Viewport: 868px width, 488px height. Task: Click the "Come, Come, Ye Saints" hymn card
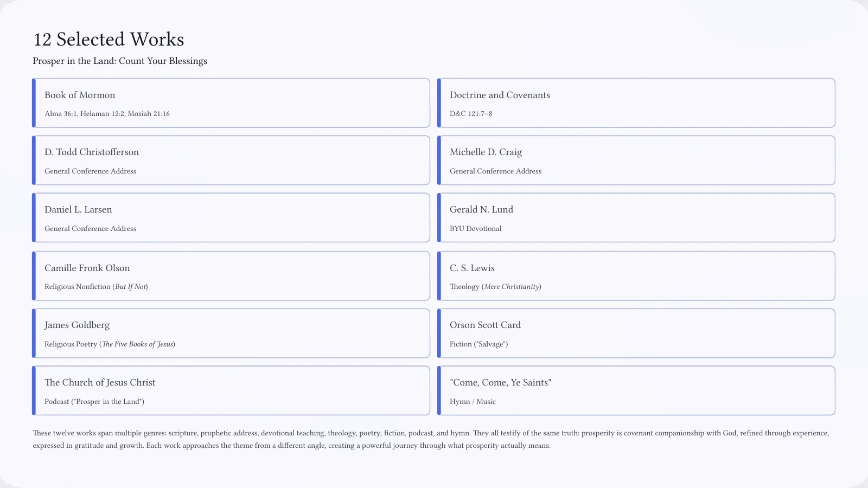tap(636, 391)
